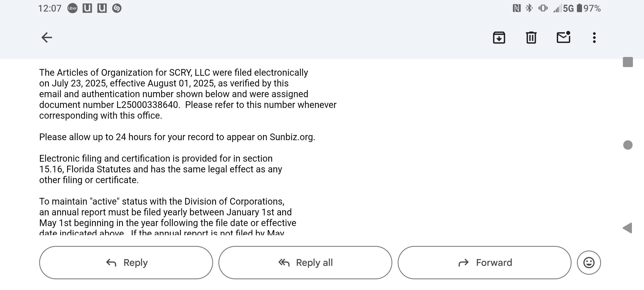The image size is (644, 290).
Task: Open Uber notification icon in status bar
Action: coord(72,8)
